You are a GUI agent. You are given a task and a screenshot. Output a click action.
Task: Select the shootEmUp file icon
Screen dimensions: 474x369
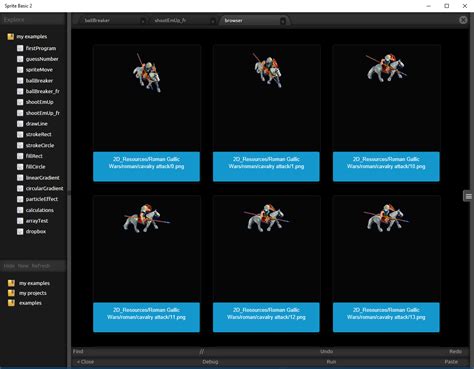20,102
